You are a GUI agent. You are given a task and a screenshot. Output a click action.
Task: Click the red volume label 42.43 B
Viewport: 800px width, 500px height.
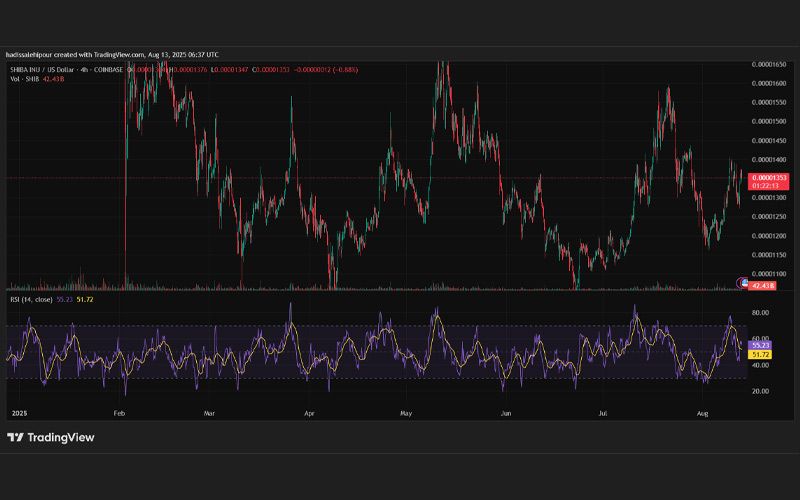click(x=762, y=286)
